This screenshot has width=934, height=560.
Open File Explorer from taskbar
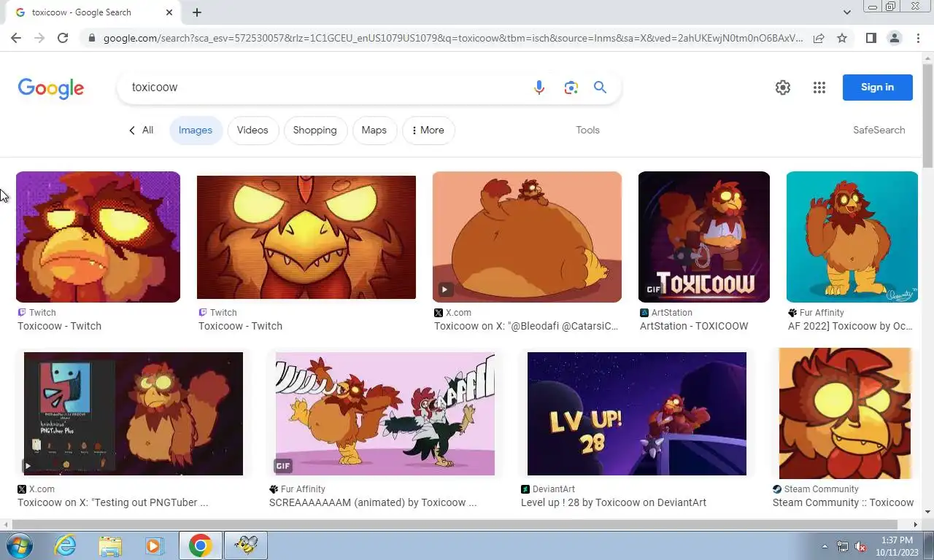tap(110, 545)
